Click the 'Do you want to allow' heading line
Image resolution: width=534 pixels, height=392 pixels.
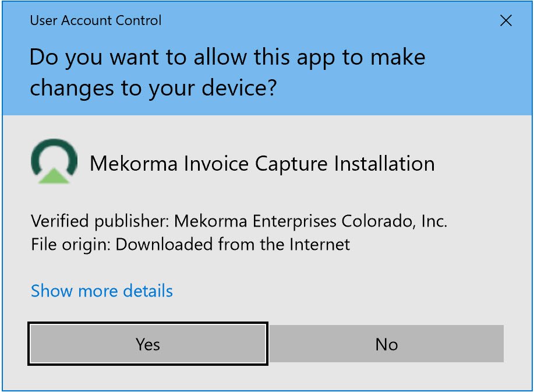point(227,58)
